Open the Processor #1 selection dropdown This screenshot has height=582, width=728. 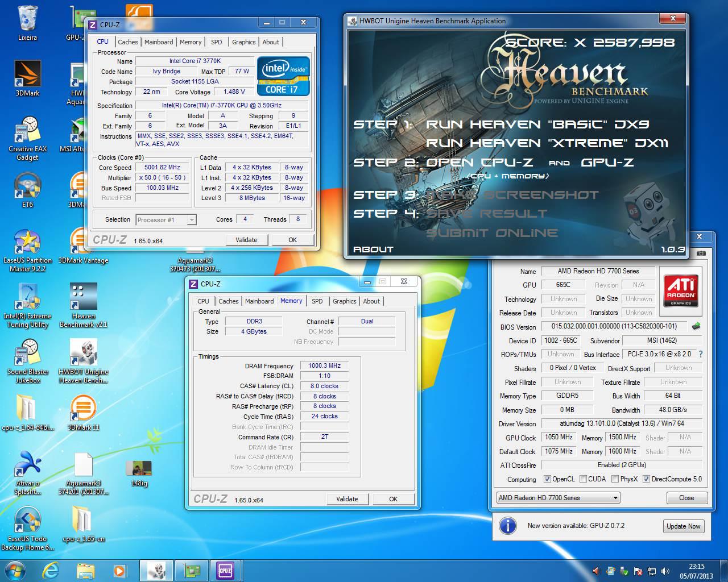pos(166,220)
